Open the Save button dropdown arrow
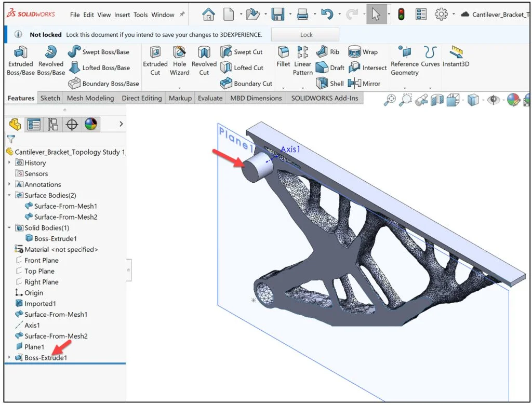Viewport: 532px width, 405px height. point(290,14)
